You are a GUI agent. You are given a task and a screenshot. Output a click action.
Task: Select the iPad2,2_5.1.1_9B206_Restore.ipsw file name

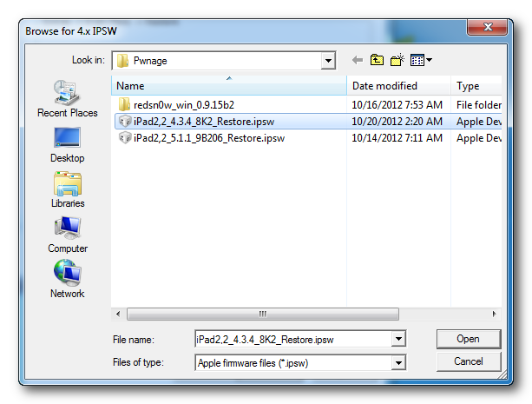tap(209, 138)
